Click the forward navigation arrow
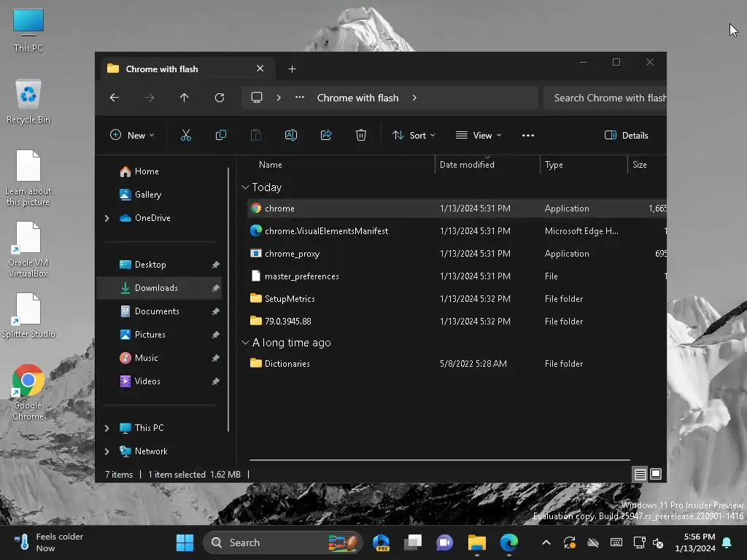The width and height of the screenshot is (747, 560). coord(149,98)
